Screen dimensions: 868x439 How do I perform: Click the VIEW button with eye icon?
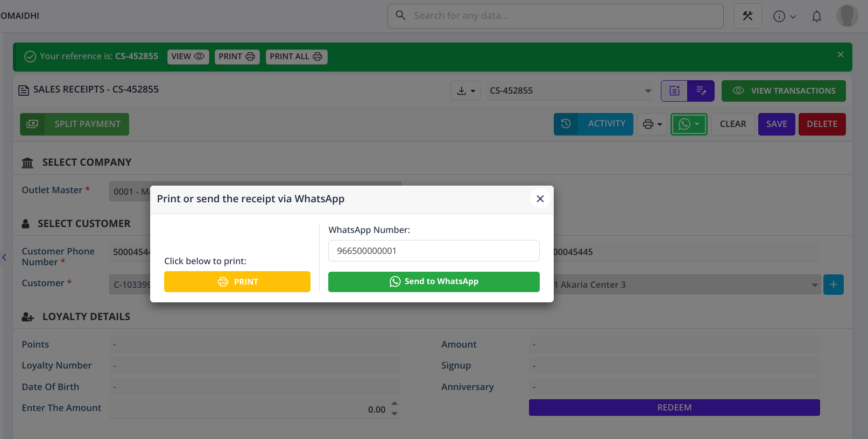tap(188, 56)
